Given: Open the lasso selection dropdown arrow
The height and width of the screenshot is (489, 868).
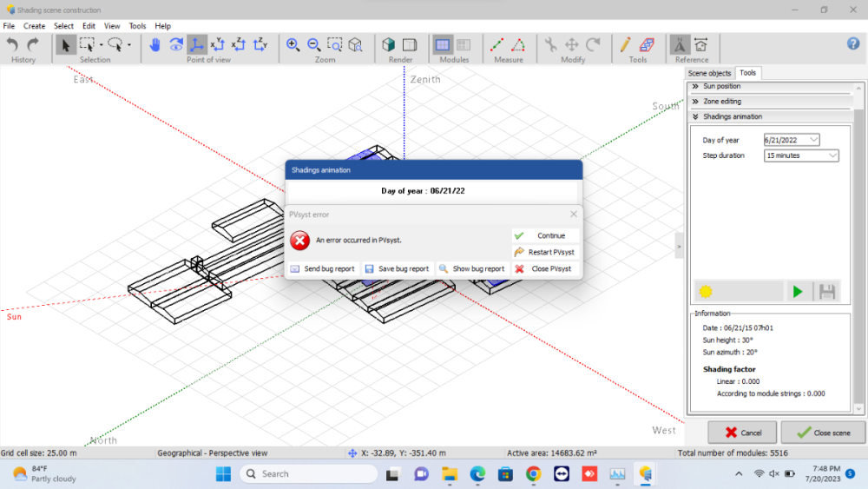Looking at the screenshot, I should click(x=129, y=45).
